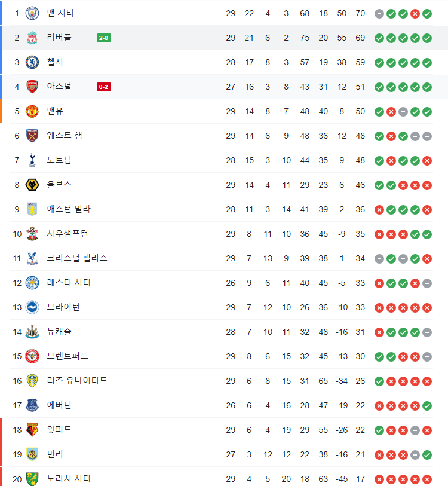Click the Liverpool club crest
Screen dimensions: 448x486
pos(32,38)
